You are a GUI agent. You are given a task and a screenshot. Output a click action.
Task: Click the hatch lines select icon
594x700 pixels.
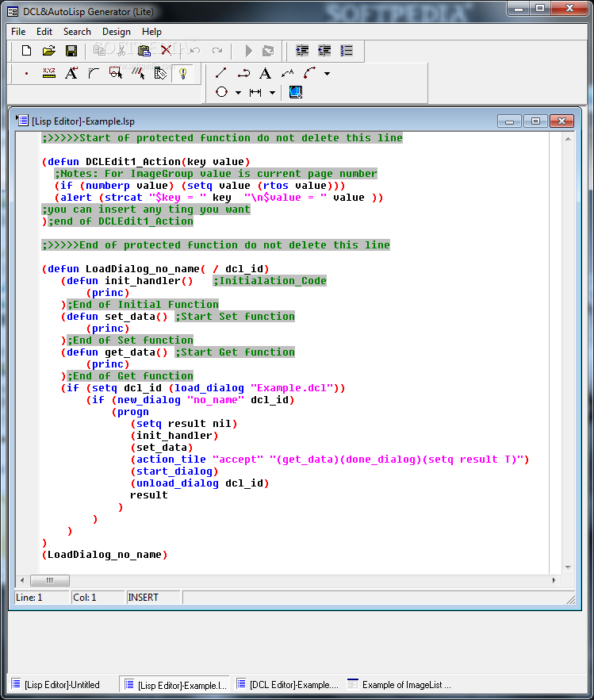pyautogui.click(x=138, y=73)
